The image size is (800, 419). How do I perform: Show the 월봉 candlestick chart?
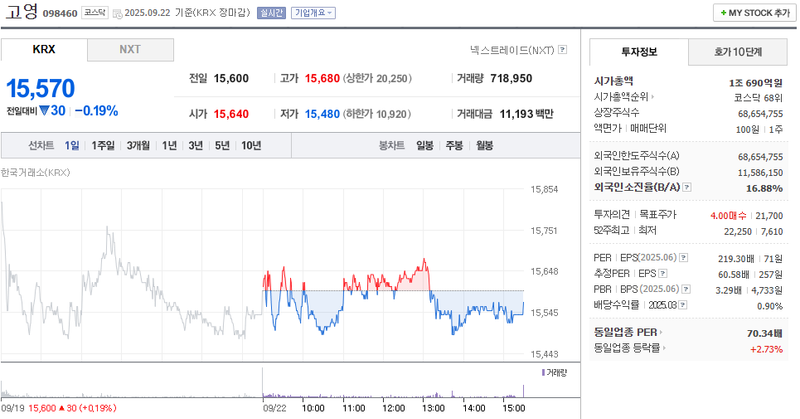485,146
